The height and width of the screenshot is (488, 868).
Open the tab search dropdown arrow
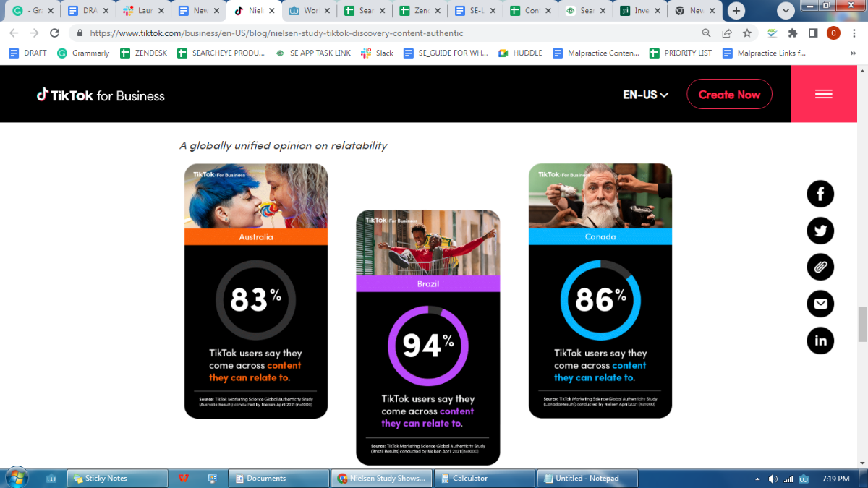click(x=786, y=11)
